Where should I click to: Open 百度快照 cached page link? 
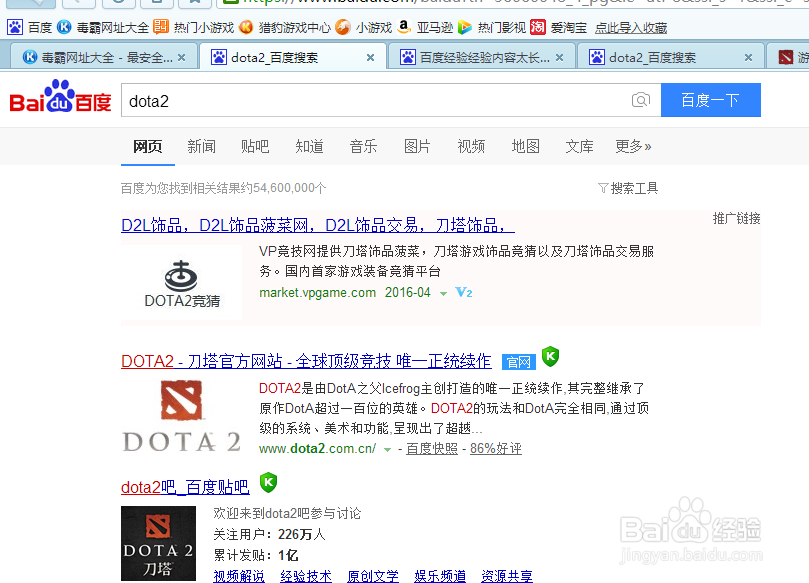(432, 449)
